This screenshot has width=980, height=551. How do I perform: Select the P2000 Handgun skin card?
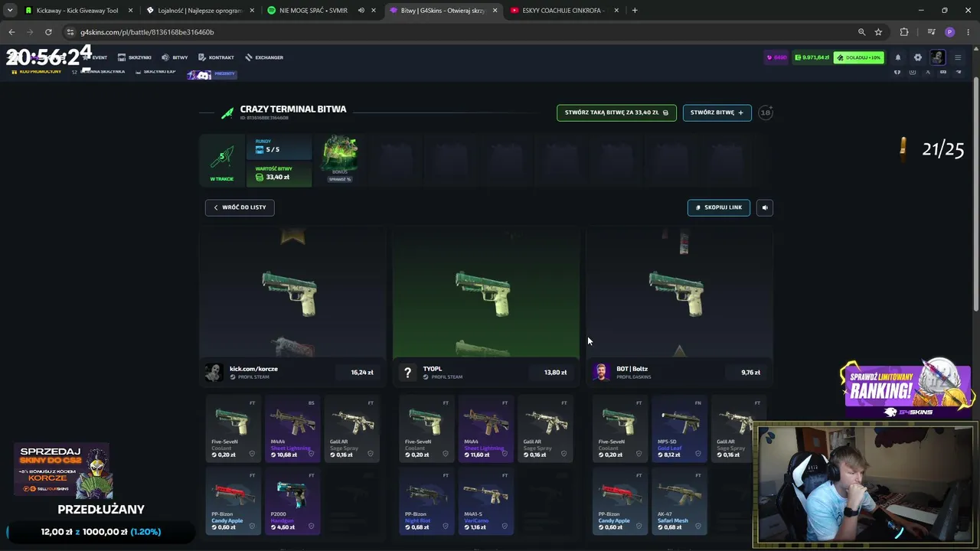pyautogui.click(x=292, y=501)
